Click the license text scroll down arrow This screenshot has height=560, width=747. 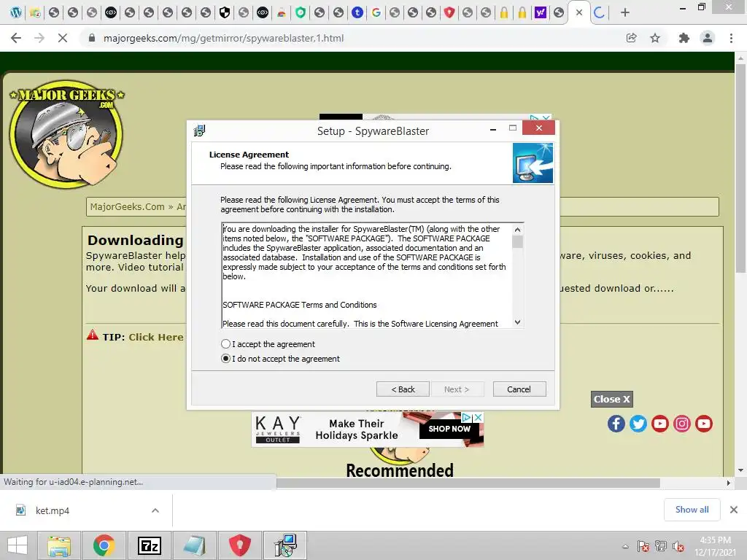517,322
